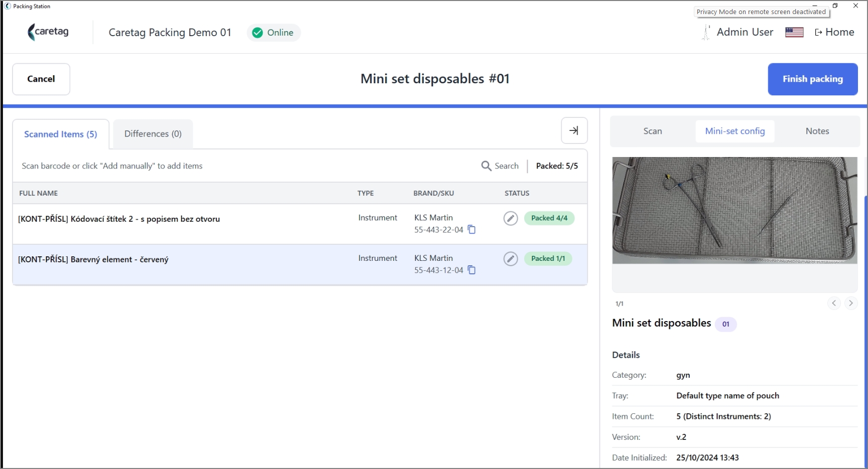Click the Finish packing button

tap(813, 79)
